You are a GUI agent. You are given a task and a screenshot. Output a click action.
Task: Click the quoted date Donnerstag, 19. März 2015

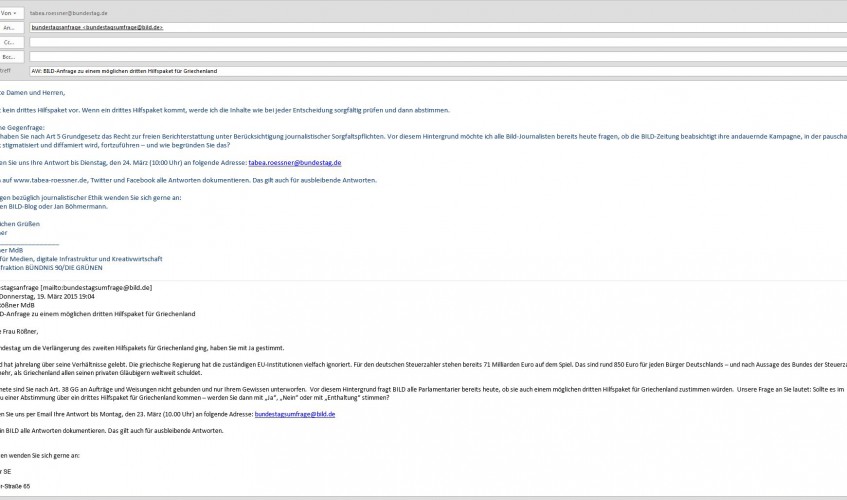pyautogui.click(x=47, y=296)
